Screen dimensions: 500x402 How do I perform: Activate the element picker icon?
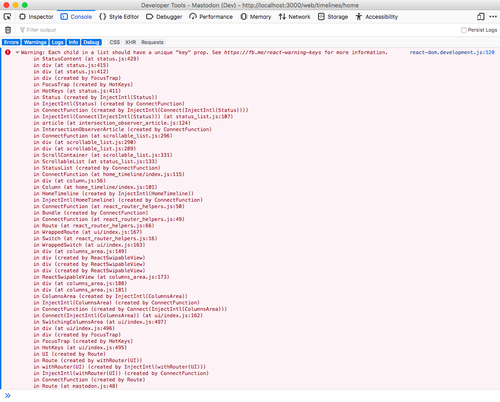[7, 17]
